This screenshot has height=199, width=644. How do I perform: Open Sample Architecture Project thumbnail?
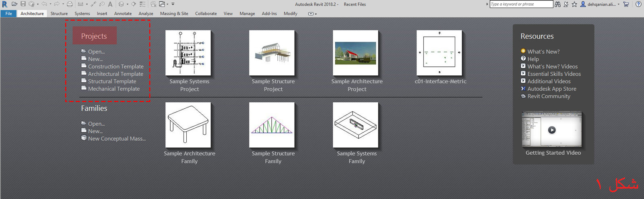355,53
